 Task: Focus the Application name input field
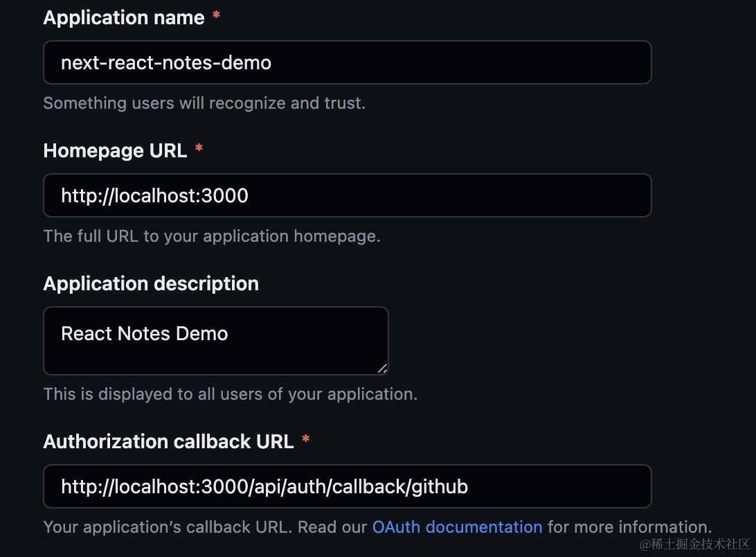[x=346, y=63]
